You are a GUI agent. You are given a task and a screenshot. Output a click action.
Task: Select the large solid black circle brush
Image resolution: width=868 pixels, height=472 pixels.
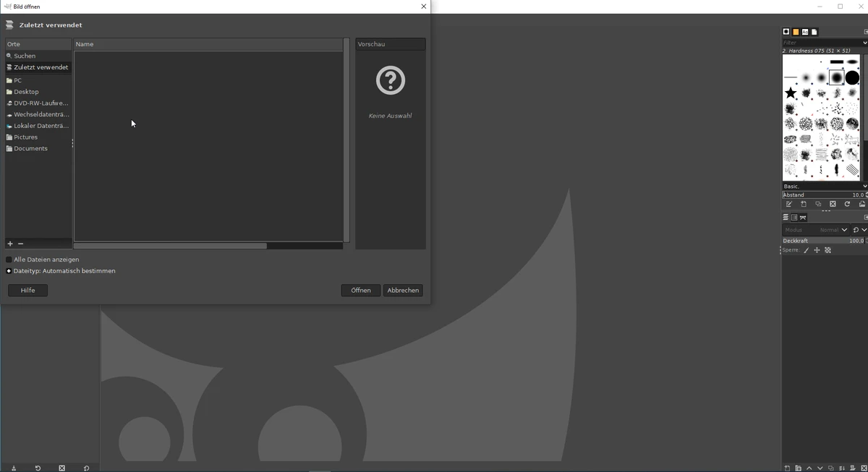tap(853, 77)
